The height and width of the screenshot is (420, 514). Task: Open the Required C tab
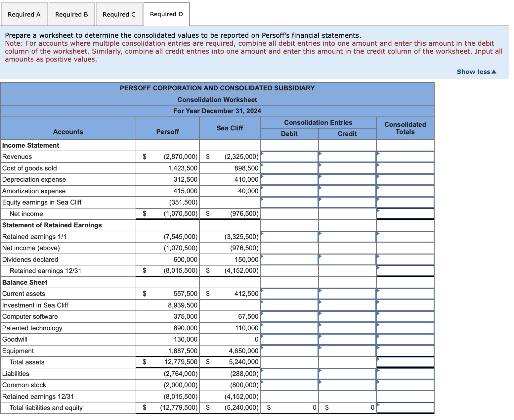point(119,14)
